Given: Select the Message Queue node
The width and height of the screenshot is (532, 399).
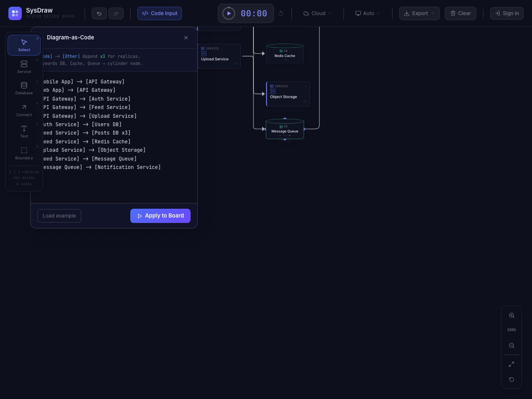Looking at the screenshot, I should [285, 129].
